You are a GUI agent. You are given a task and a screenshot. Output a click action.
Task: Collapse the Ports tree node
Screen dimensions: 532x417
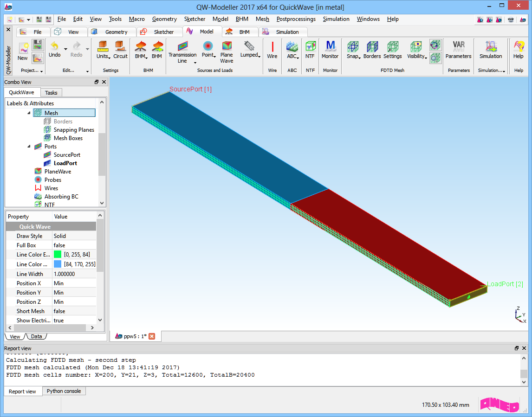point(29,147)
